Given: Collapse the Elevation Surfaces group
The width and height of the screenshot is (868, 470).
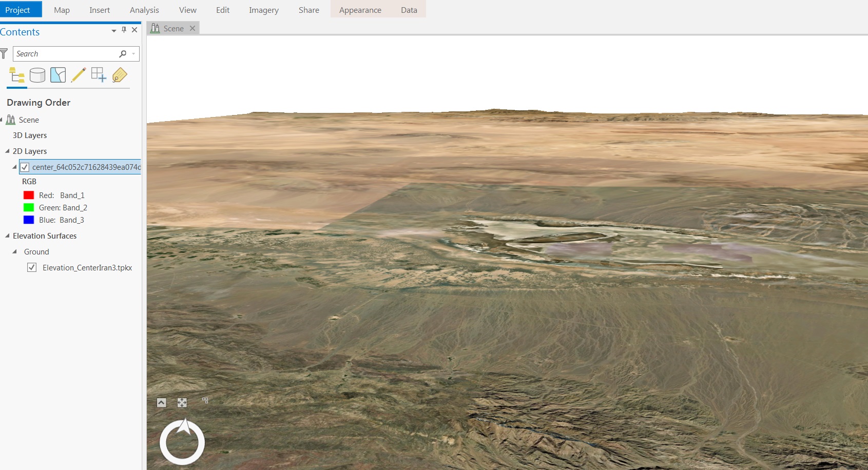Looking at the screenshot, I should 7,236.
